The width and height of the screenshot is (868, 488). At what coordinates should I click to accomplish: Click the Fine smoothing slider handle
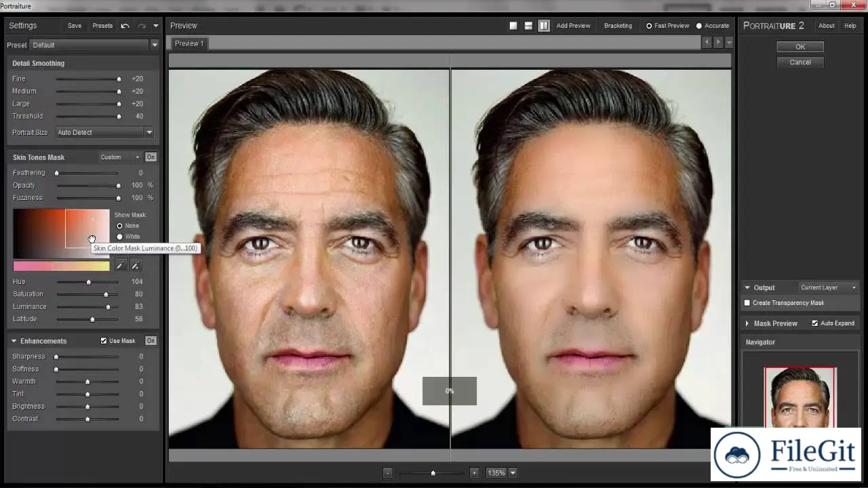[x=119, y=79]
